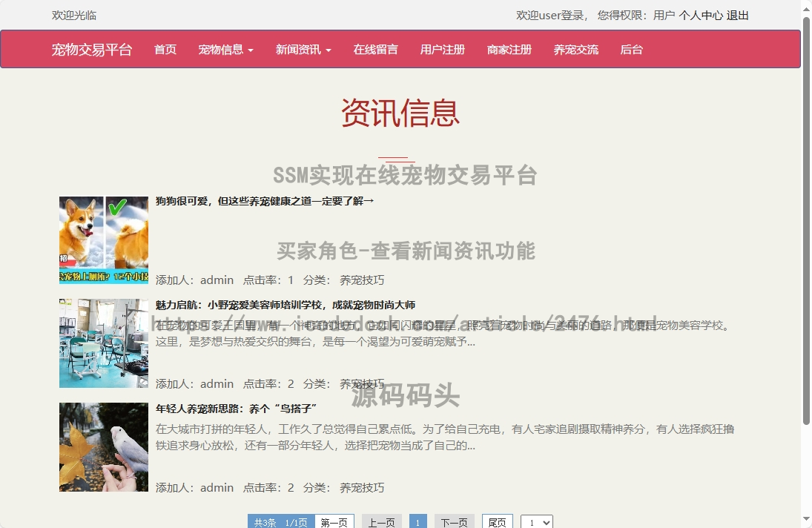Open the page number select box
Viewport: 812px width, 528px height.
[x=536, y=522]
